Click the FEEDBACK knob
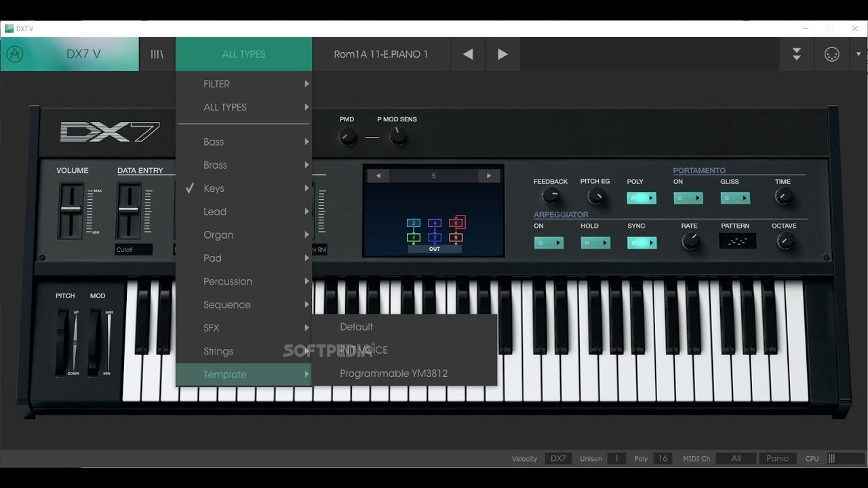868x488 pixels. tap(551, 197)
